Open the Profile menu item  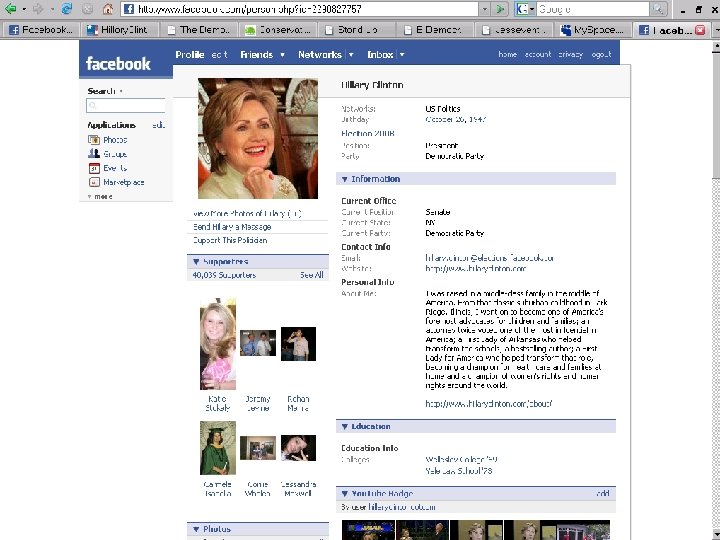click(x=190, y=55)
